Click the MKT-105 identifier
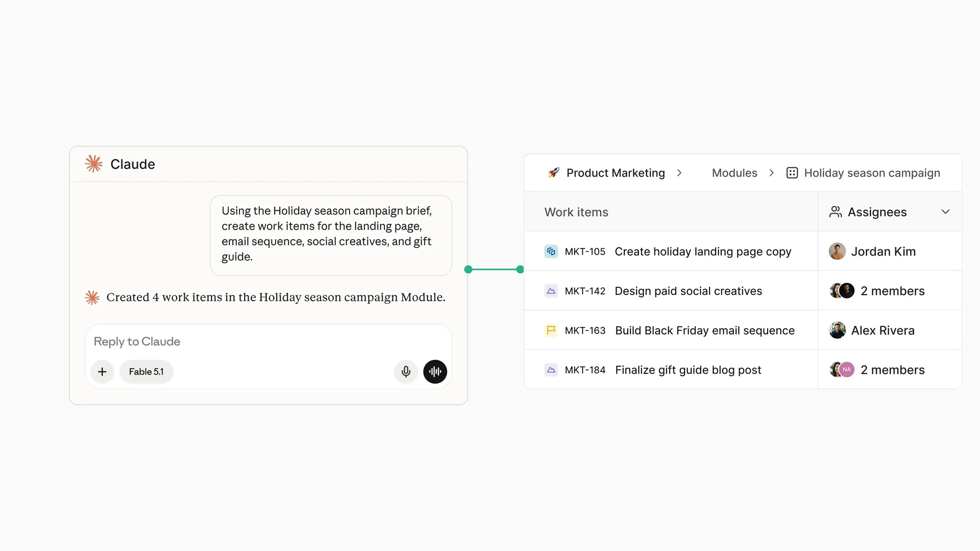Screen dimensions: 980x551 coord(585,252)
